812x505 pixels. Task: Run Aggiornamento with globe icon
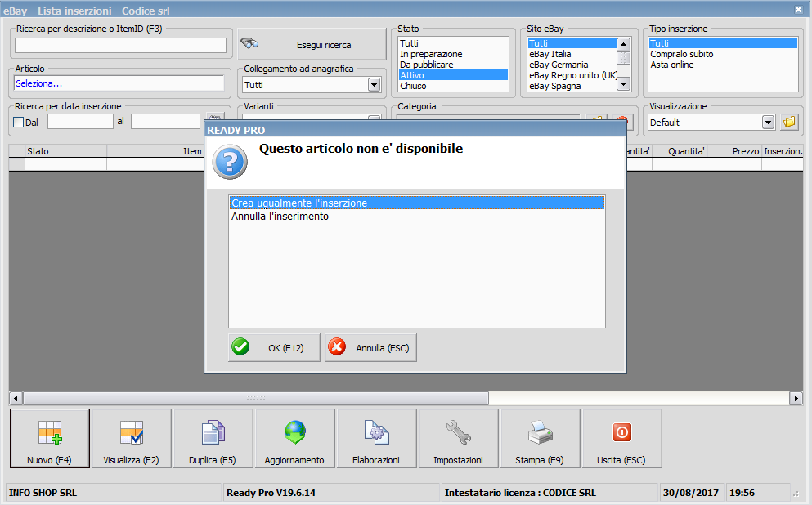tap(294, 438)
